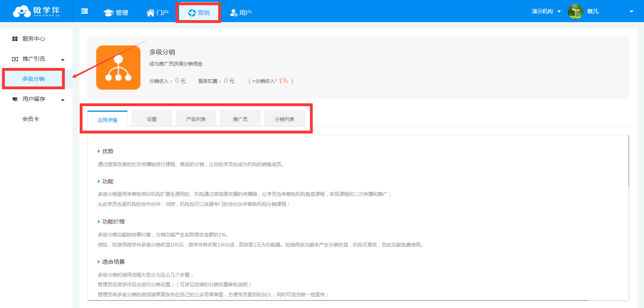Click the heart icon beside 用户留存
This screenshot has width=644, height=308.
point(15,99)
